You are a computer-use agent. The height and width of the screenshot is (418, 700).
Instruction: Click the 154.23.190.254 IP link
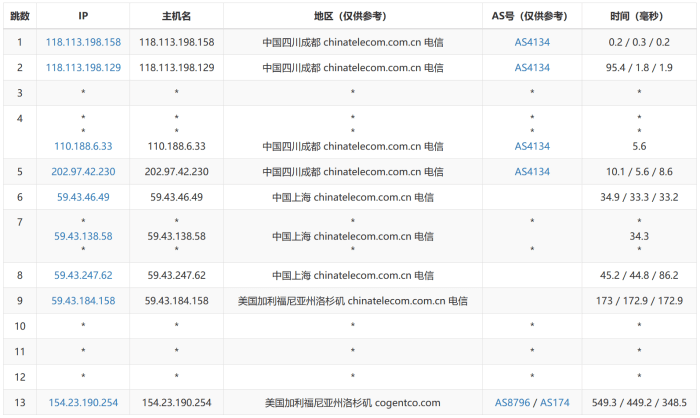tap(83, 402)
